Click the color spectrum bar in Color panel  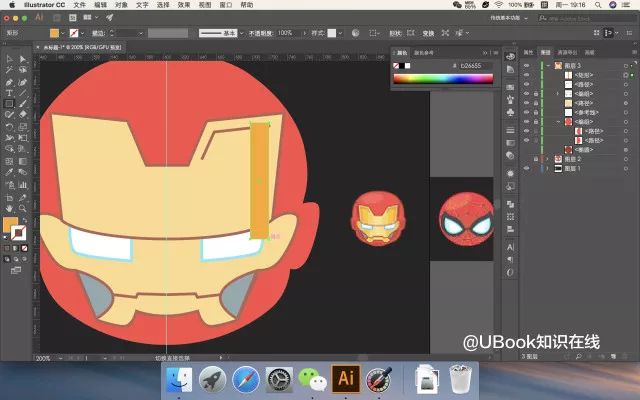[x=443, y=78]
